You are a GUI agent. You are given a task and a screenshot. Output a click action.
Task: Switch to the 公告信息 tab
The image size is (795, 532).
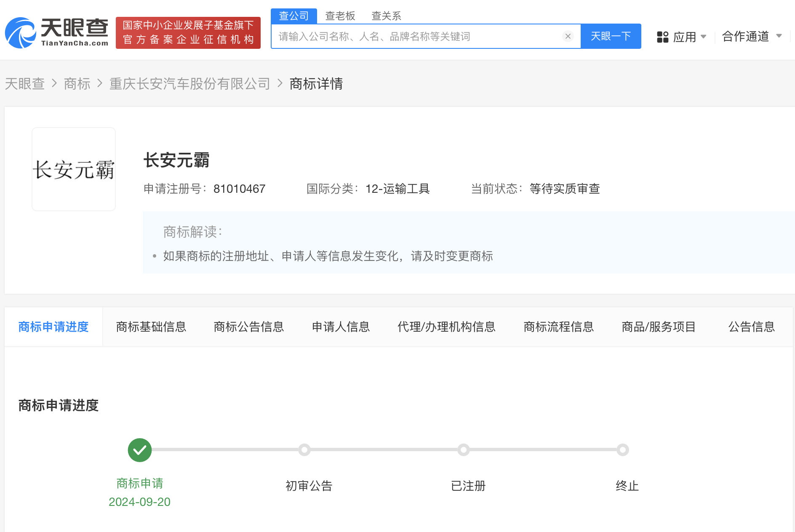(751, 327)
